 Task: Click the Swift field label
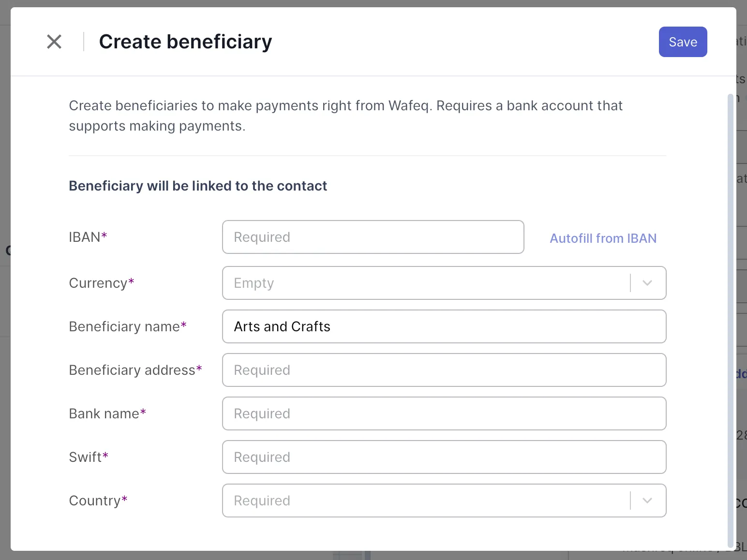[x=86, y=457]
